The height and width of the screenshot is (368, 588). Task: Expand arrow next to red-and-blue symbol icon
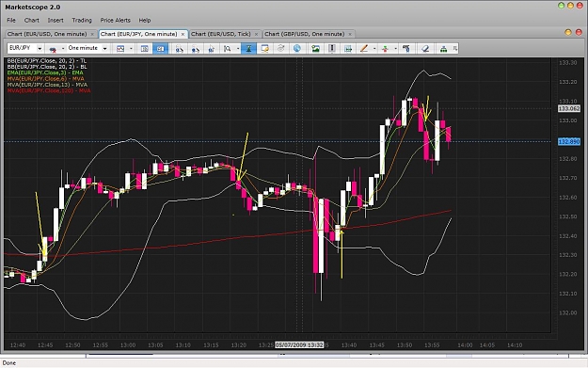click(x=63, y=48)
